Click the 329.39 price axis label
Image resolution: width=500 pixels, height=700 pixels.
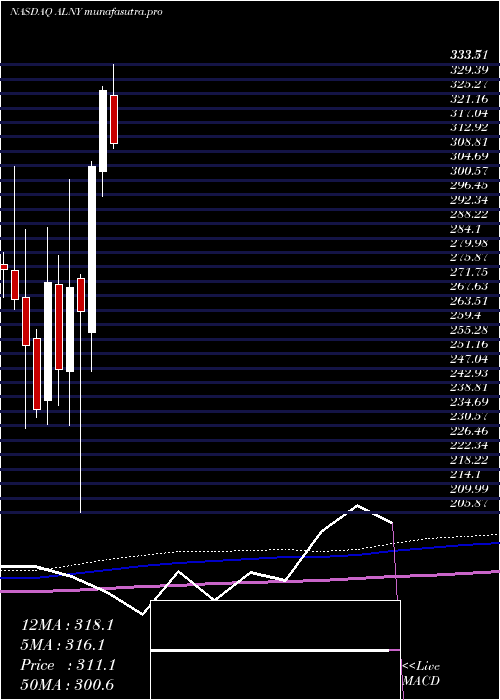coord(468,70)
